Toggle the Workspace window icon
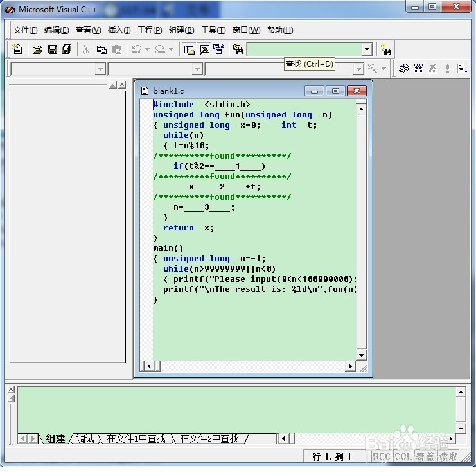476x475 pixels. tap(189, 49)
